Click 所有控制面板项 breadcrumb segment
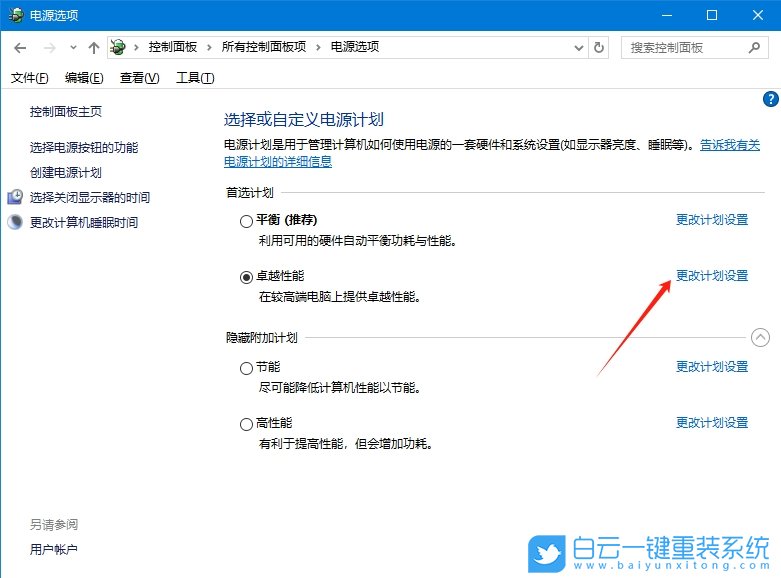 (263, 47)
